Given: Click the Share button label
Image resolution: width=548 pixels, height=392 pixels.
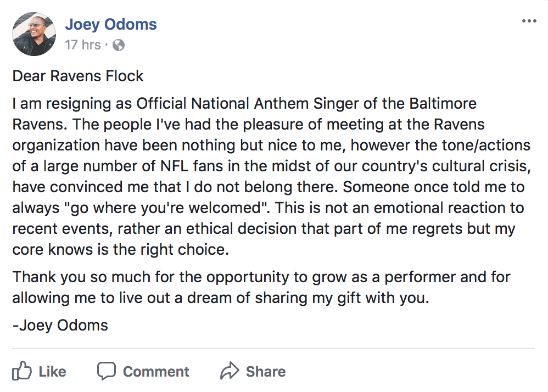Looking at the screenshot, I should (266, 371).
